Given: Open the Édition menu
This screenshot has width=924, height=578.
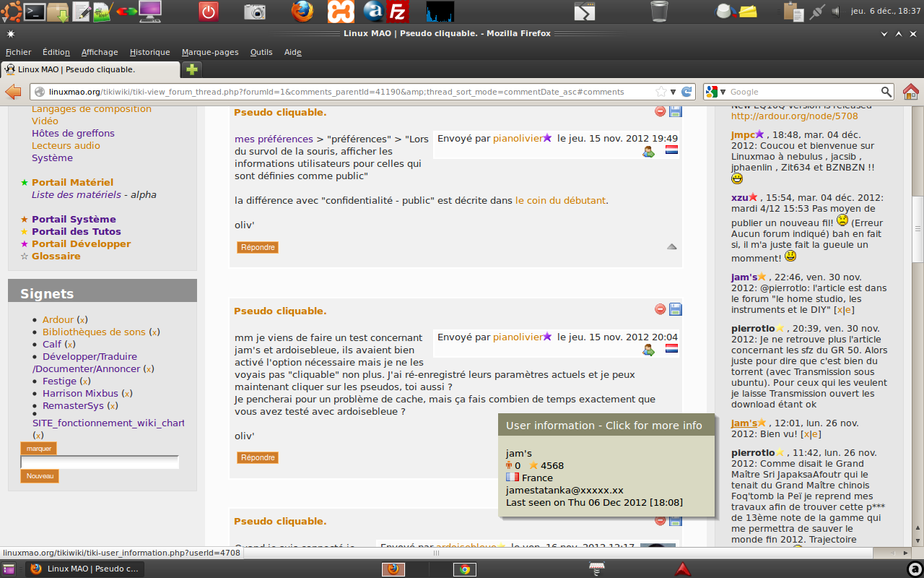Looking at the screenshot, I should (x=56, y=52).
